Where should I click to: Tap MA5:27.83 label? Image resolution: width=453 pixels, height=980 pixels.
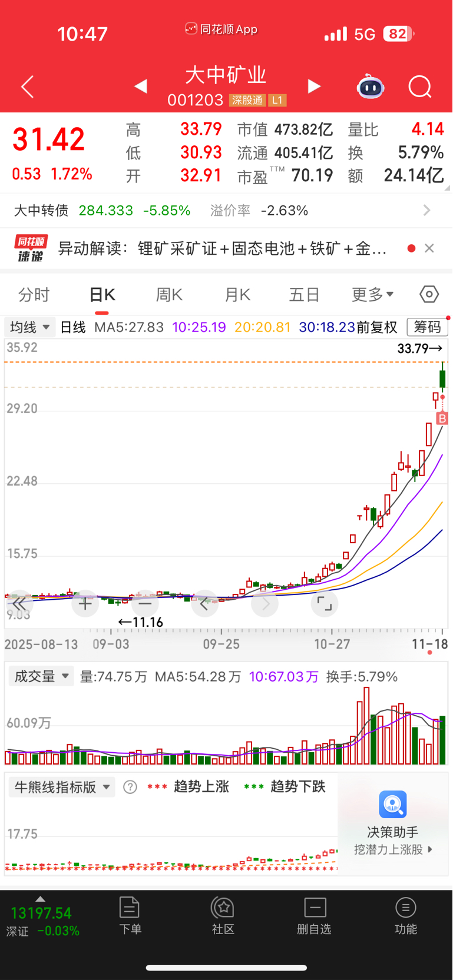[x=129, y=327]
